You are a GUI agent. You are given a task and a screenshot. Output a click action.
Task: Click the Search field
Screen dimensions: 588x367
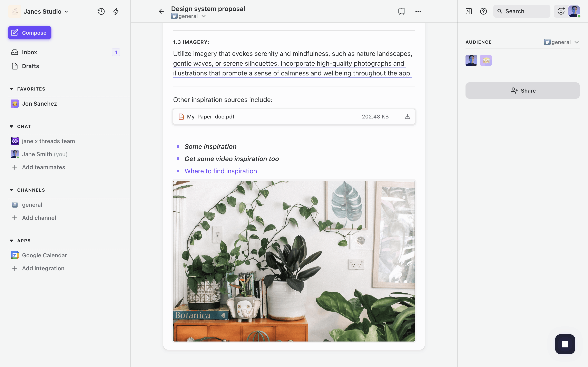pos(521,11)
